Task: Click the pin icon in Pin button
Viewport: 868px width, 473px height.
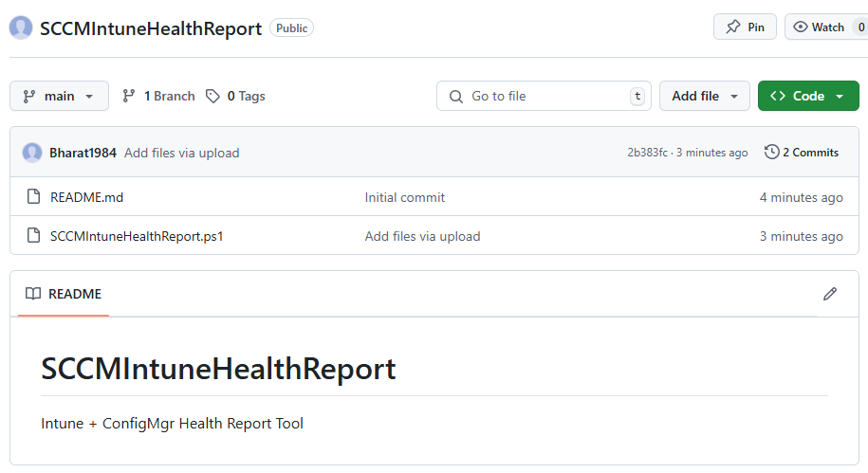Action: [733, 27]
